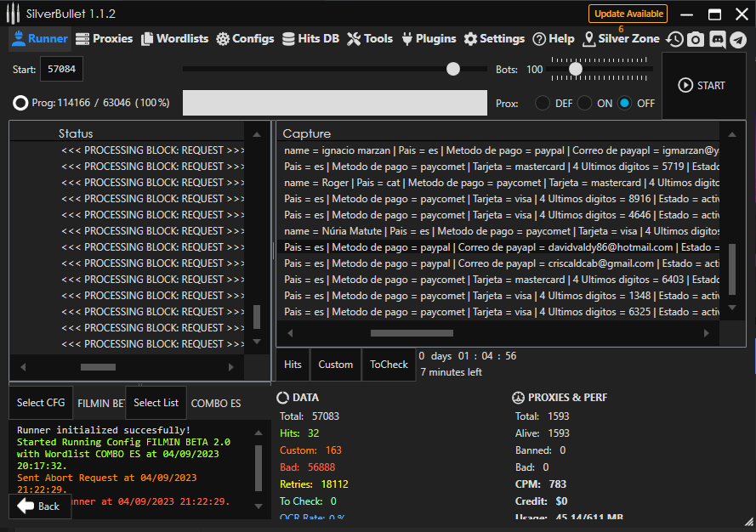Click the Hits count 32
This screenshot has height=532, width=756.
coord(314,433)
